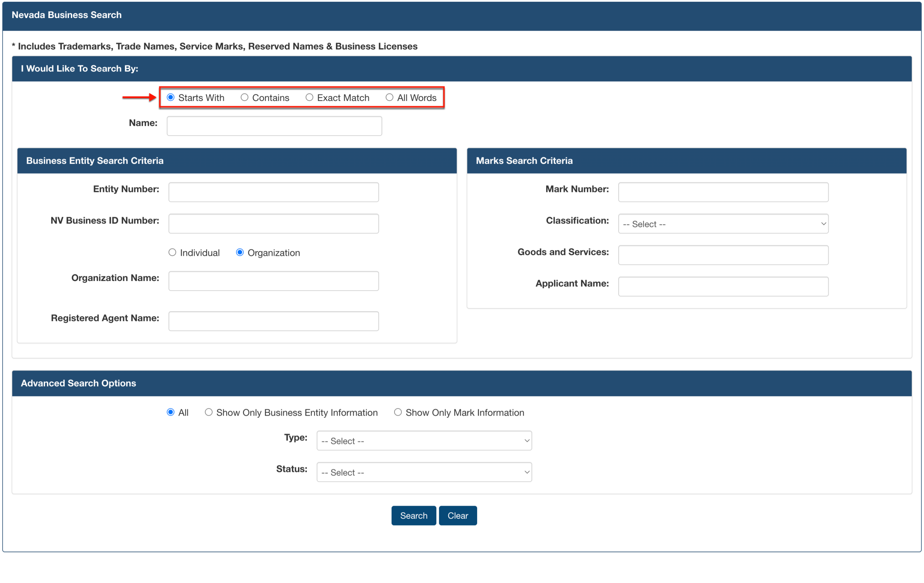Click the 'Goods and Services:' label

[x=563, y=252]
